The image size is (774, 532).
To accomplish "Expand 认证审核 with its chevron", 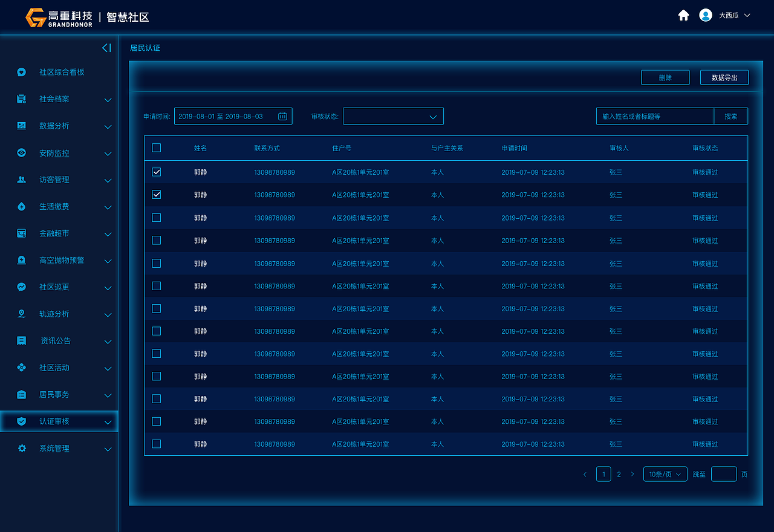I will 108,423.
